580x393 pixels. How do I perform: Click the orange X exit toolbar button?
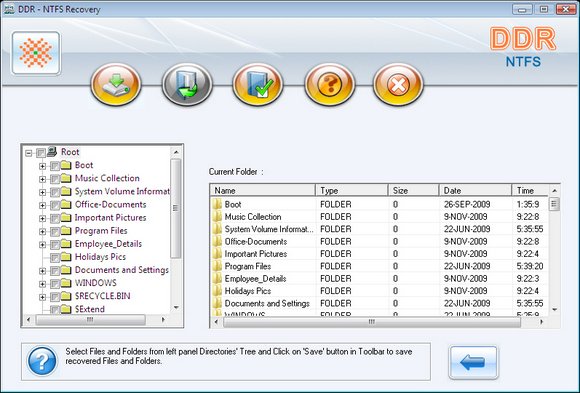(x=398, y=84)
